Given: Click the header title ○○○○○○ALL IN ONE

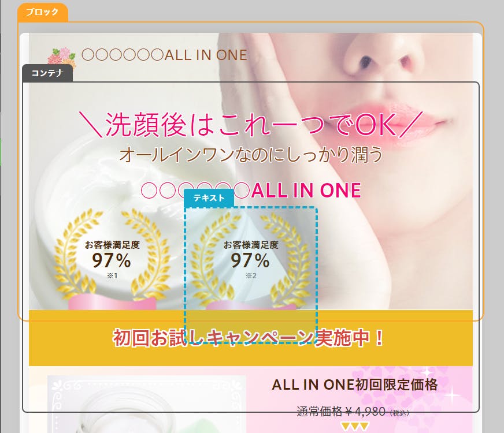Looking at the screenshot, I should [x=164, y=55].
